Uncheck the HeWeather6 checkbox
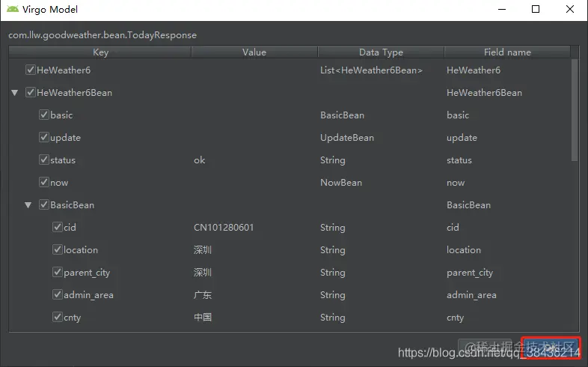Image resolution: width=588 pixels, height=367 pixels. tap(31, 70)
